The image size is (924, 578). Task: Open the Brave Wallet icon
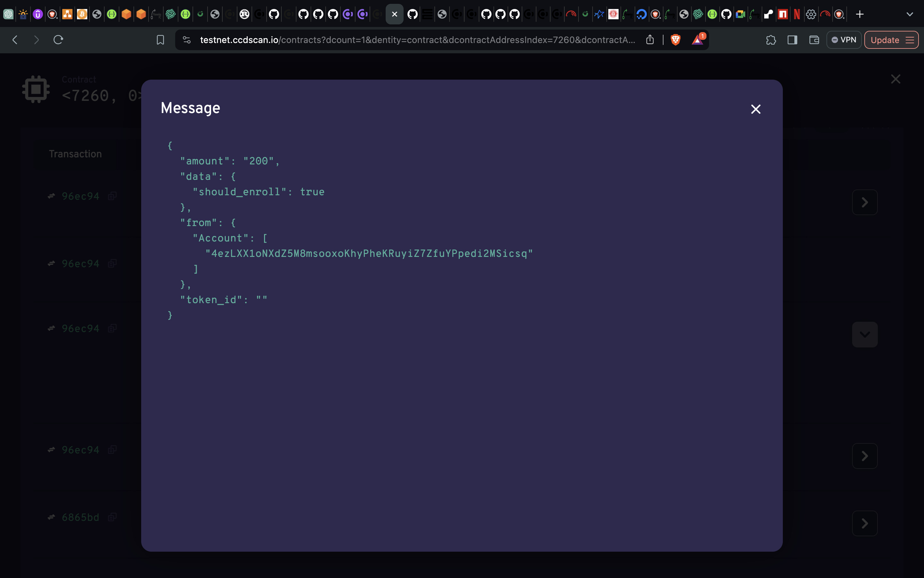tap(814, 40)
